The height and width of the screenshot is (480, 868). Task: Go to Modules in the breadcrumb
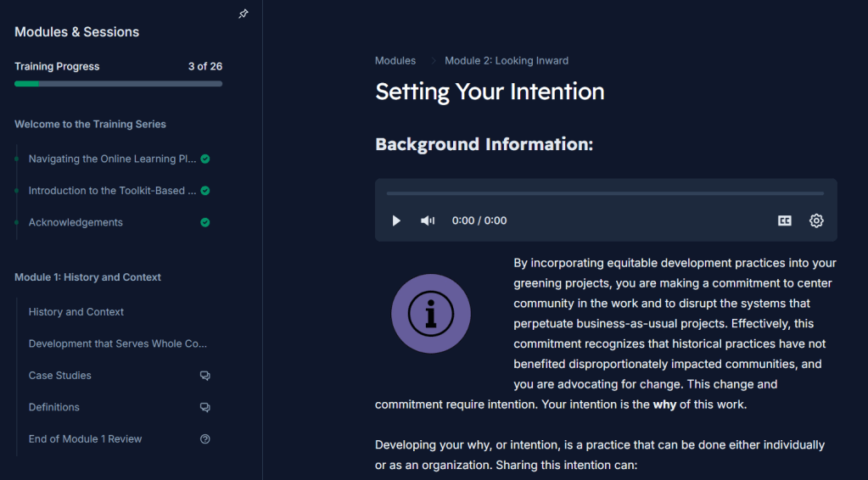(395, 61)
